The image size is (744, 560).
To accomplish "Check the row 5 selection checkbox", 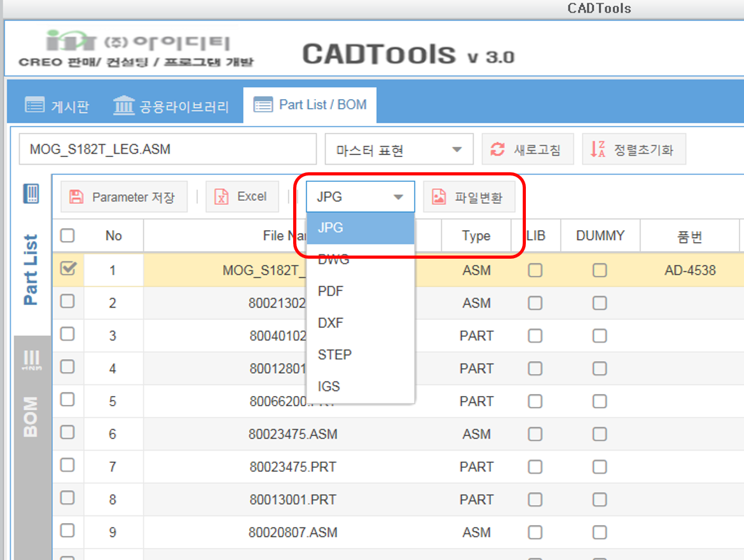I will [67, 399].
